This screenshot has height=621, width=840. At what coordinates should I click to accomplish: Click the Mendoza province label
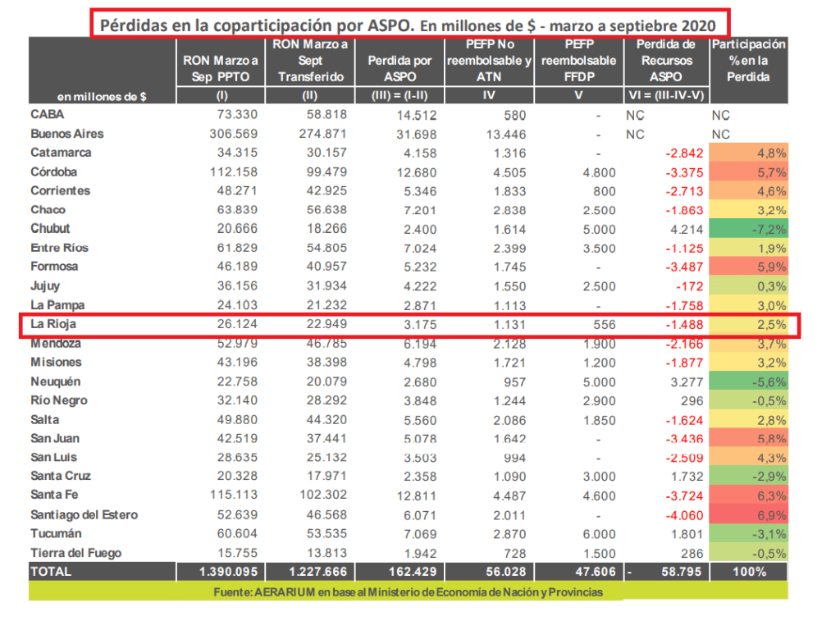click(56, 344)
